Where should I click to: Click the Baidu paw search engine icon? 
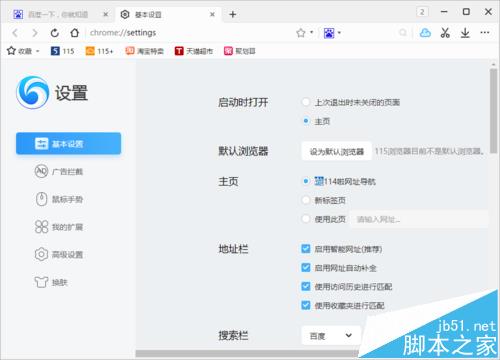pos(329,33)
